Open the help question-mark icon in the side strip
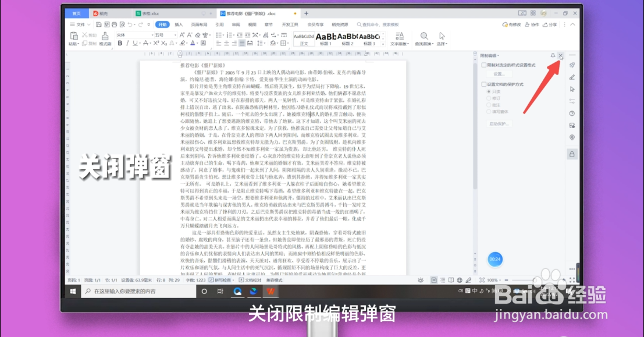This screenshot has width=644, height=337. click(572, 113)
